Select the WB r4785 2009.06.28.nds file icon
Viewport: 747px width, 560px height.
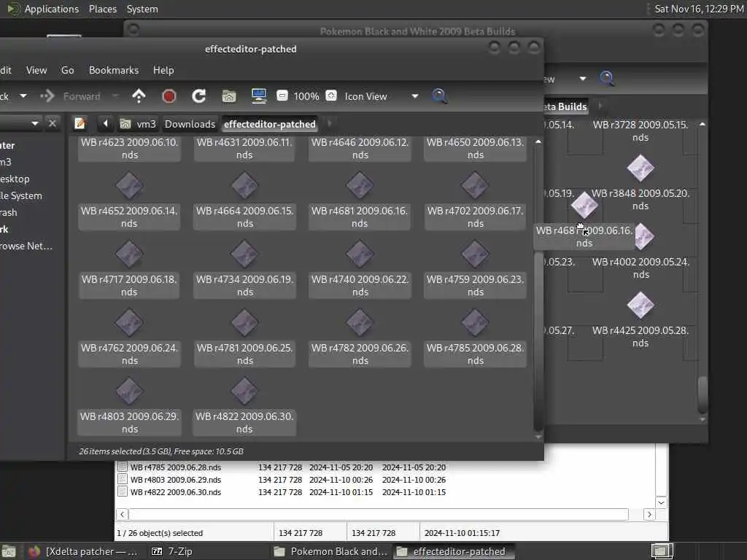[475, 323]
